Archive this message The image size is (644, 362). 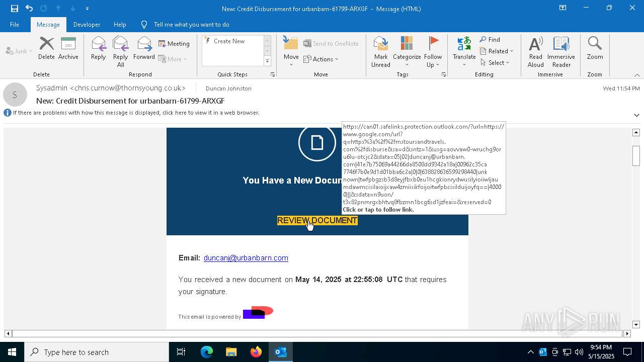(x=68, y=48)
